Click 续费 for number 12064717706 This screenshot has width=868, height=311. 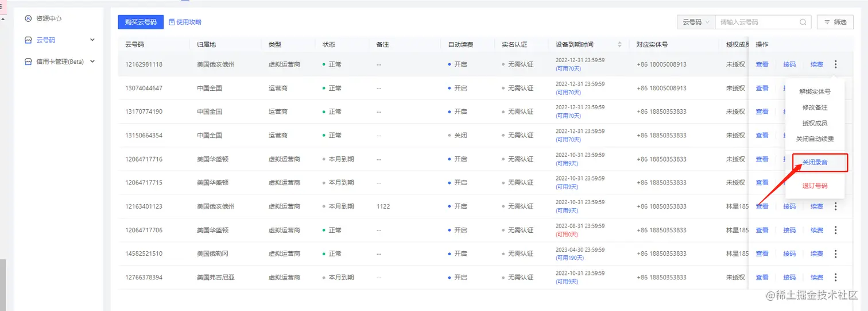[817, 230]
